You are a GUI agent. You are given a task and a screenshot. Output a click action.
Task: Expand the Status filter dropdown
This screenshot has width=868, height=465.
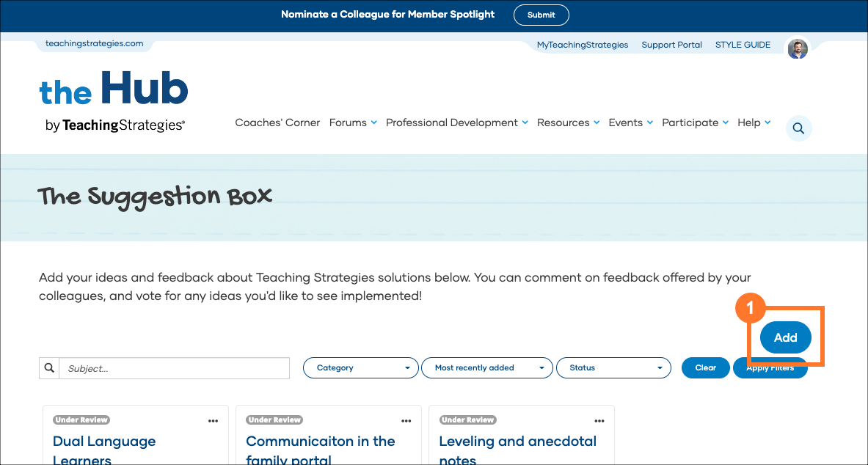(613, 368)
